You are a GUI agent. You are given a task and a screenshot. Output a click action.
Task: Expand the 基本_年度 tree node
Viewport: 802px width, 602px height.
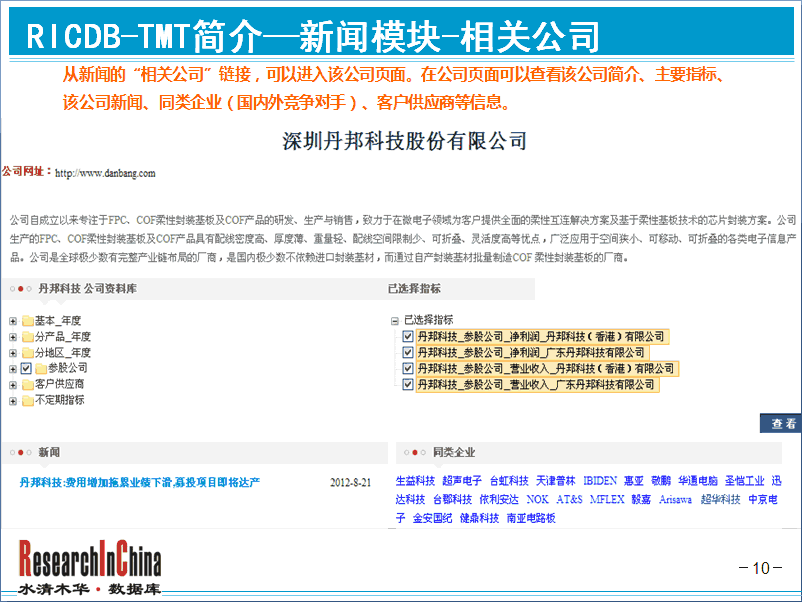[x=13, y=321]
